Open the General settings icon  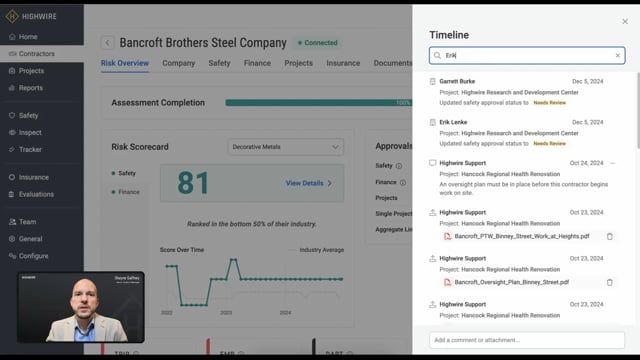(x=12, y=239)
